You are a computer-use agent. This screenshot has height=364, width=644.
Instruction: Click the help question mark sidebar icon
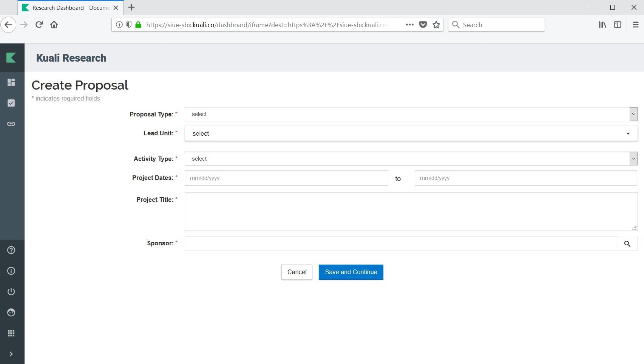11,250
